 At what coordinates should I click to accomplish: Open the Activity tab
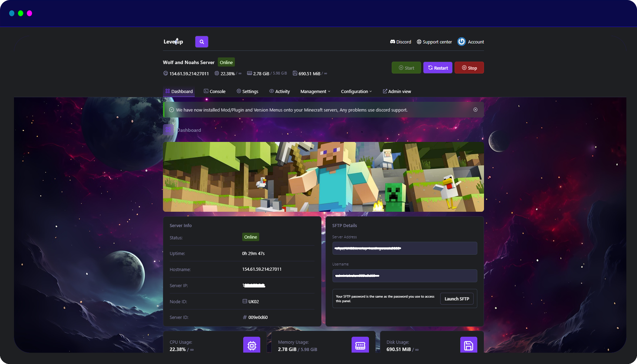click(279, 91)
